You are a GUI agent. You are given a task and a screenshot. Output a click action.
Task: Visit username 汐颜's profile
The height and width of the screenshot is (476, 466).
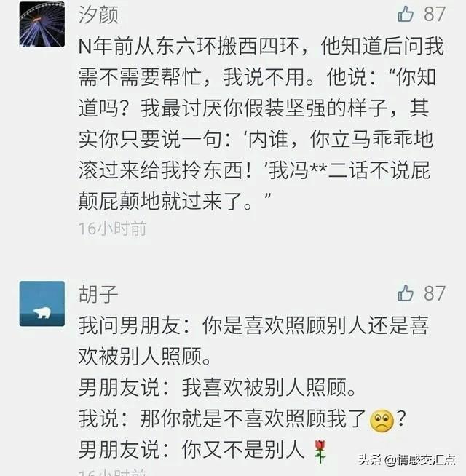tap(98, 15)
